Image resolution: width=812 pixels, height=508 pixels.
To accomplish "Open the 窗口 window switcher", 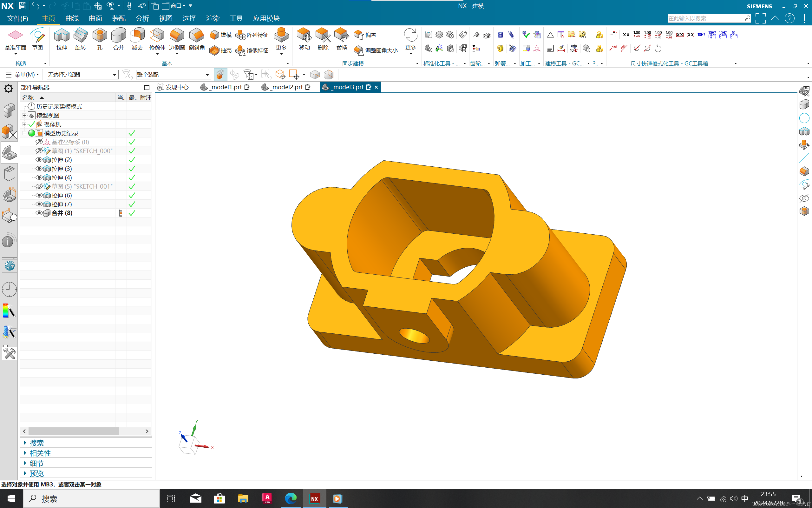I will pos(173,6).
